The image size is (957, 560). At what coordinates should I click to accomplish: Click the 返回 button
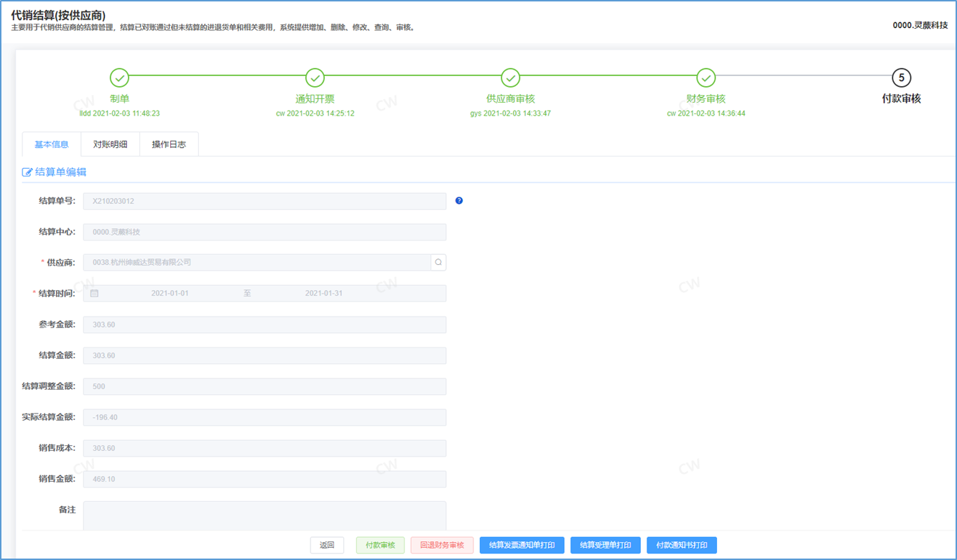[x=327, y=545]
